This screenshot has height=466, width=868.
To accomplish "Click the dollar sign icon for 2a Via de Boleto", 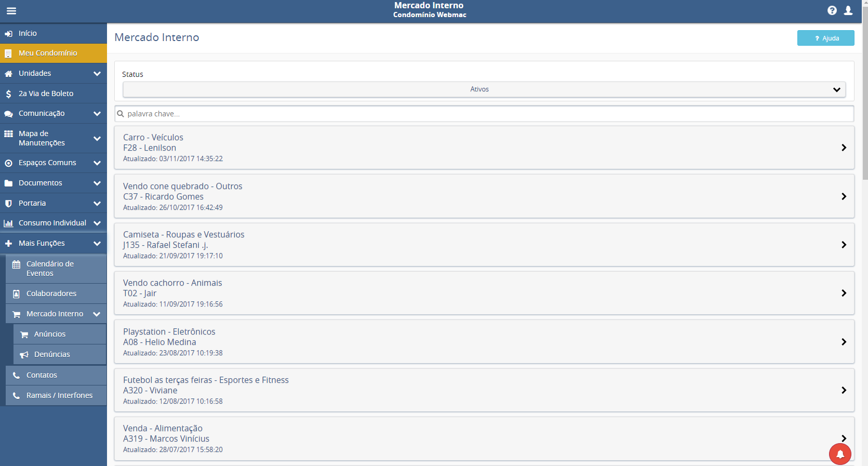I will [x=8, y=94].
